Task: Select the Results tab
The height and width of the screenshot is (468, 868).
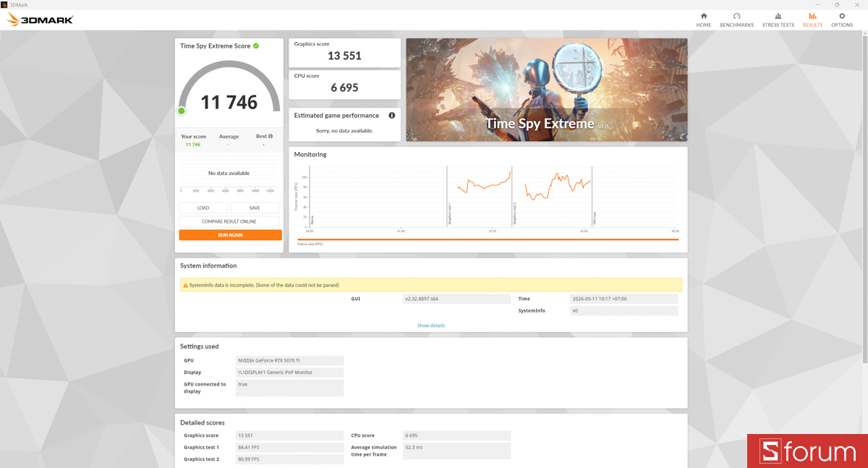Action: pos(812,20)
